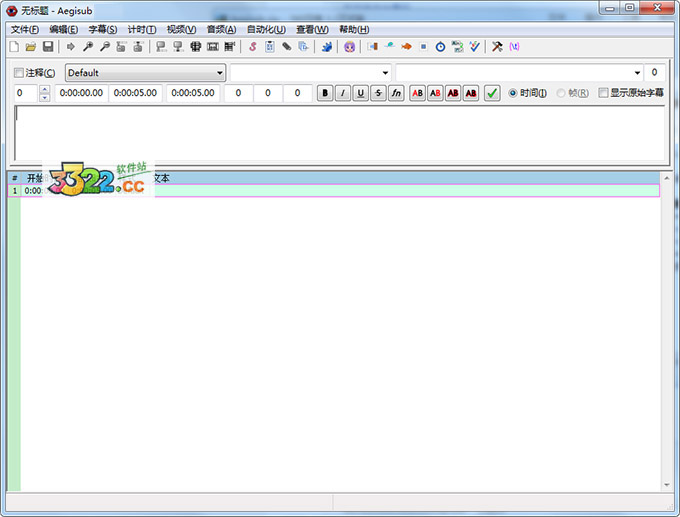Screen dimensions: 680x517
Task: Click the Jump To arrow icon
Action: 71,46
